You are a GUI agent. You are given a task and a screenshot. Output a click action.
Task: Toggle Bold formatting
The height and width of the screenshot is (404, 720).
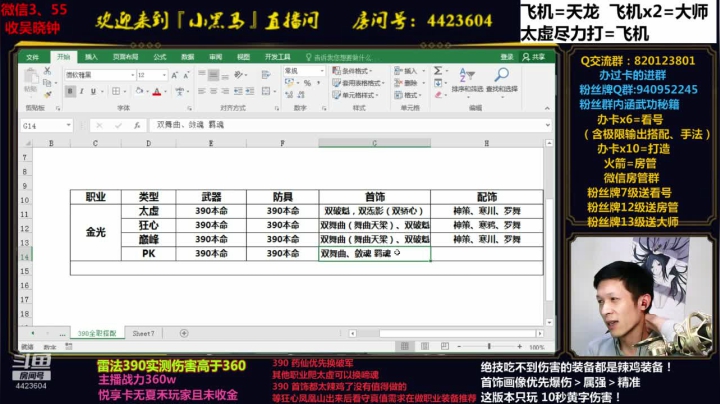(x=70, y=91)
